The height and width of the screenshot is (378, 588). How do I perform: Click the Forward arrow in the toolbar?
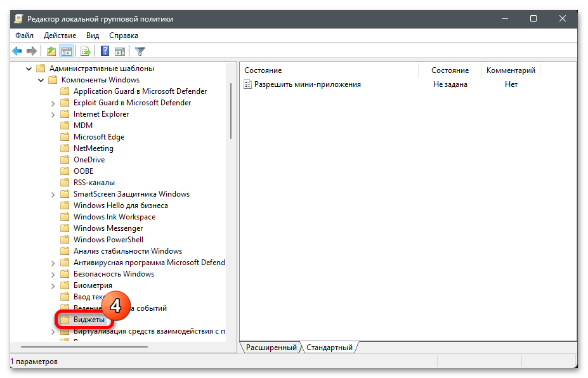(31, 51)
